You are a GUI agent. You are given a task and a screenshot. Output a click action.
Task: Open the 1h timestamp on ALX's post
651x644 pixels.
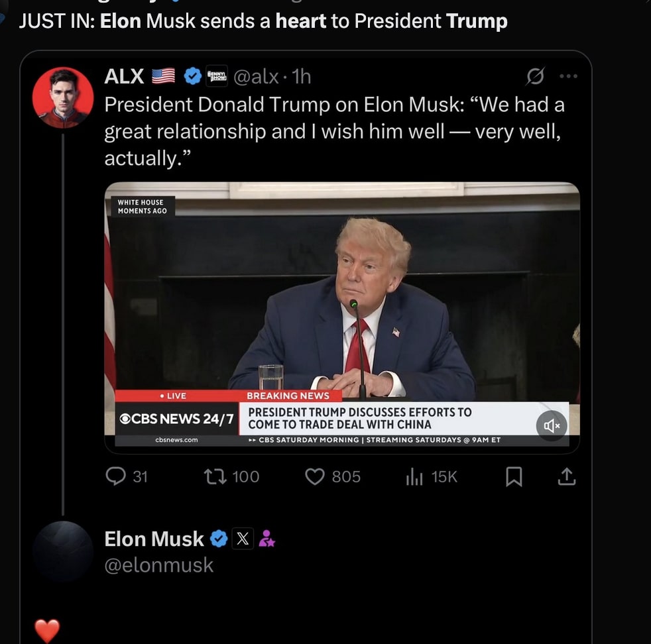pos(302,77)
